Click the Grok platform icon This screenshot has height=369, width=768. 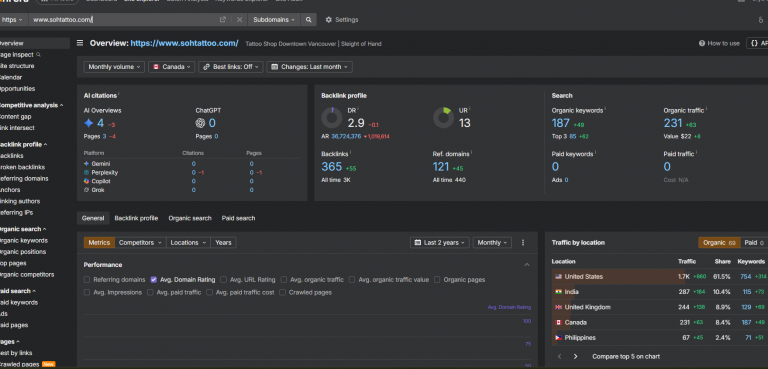coord(86,190)
